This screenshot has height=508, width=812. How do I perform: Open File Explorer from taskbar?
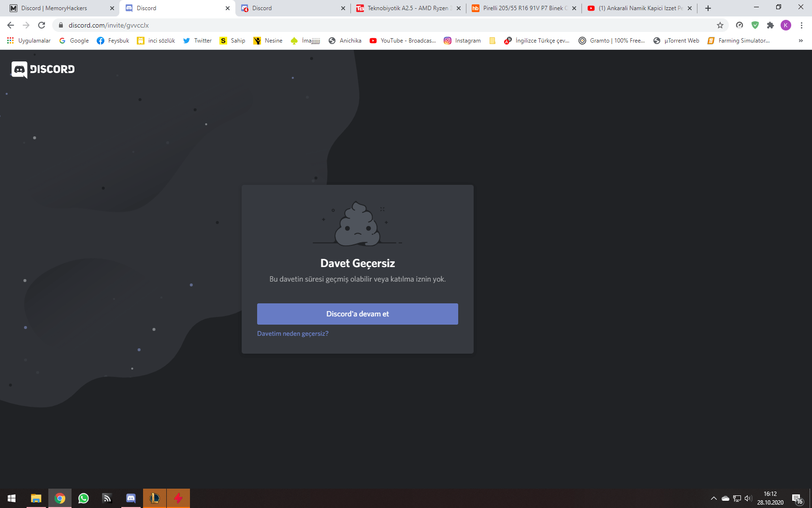tap(36, 498)
